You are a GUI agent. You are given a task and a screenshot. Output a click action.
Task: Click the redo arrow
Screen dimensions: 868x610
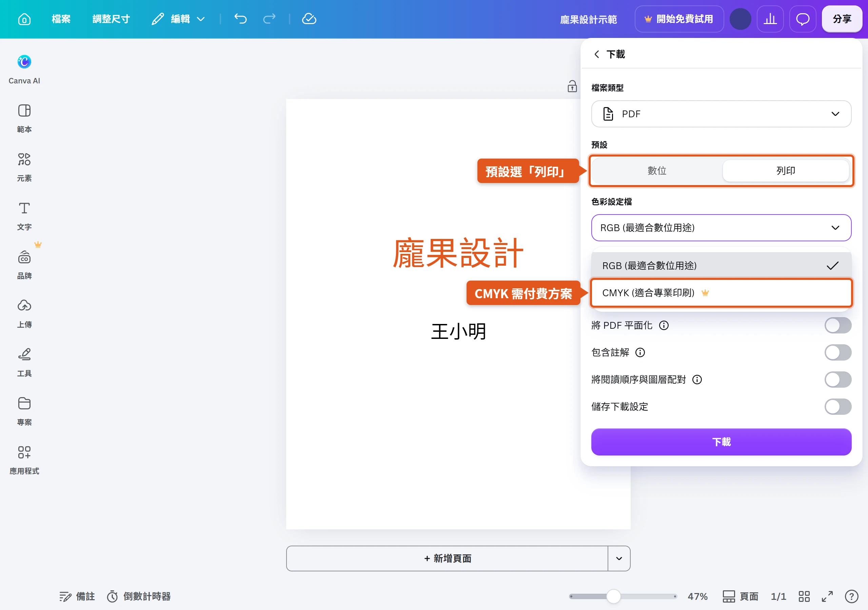269,19
